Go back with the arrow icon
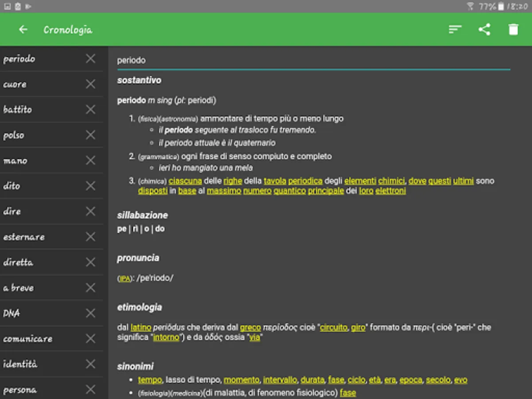This screenshot has width=532, height=399. point(23,30)
